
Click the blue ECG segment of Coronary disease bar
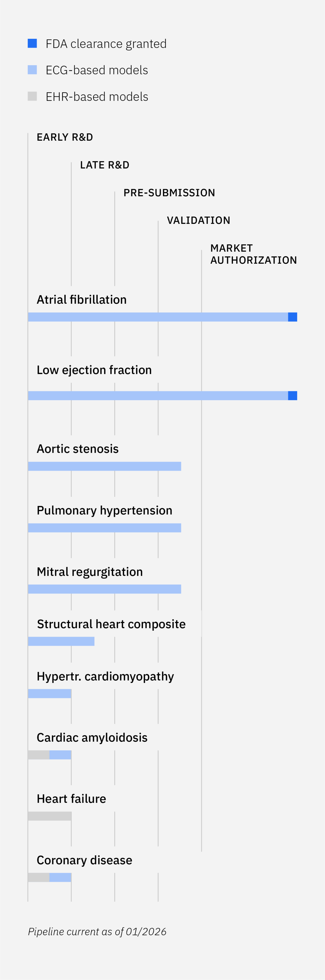60,877
